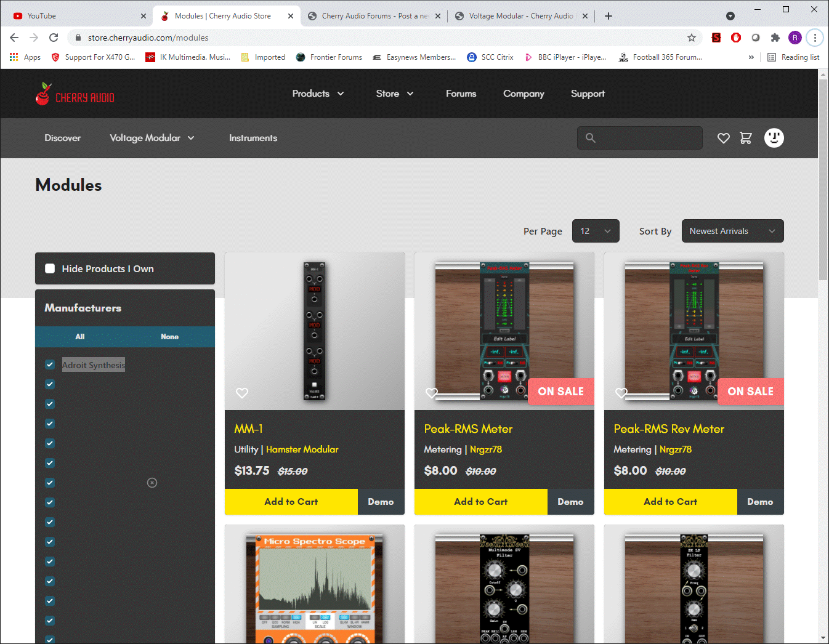Go to the Discover section

click(x=62, y=138)
